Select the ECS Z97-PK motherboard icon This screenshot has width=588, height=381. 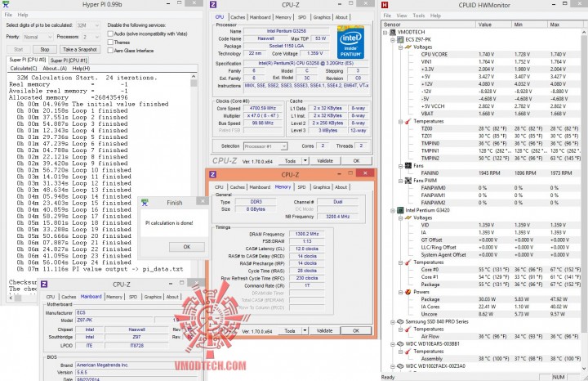pos(400,40)
